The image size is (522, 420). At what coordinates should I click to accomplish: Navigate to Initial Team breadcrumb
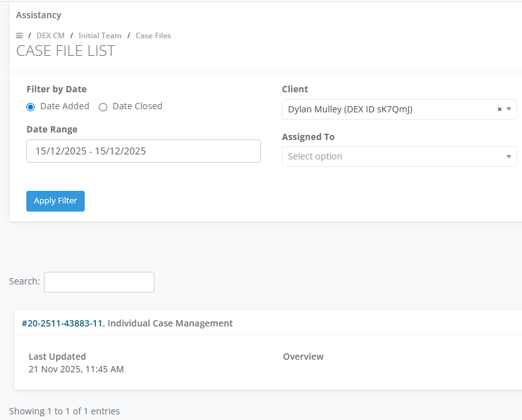[100, 36]
